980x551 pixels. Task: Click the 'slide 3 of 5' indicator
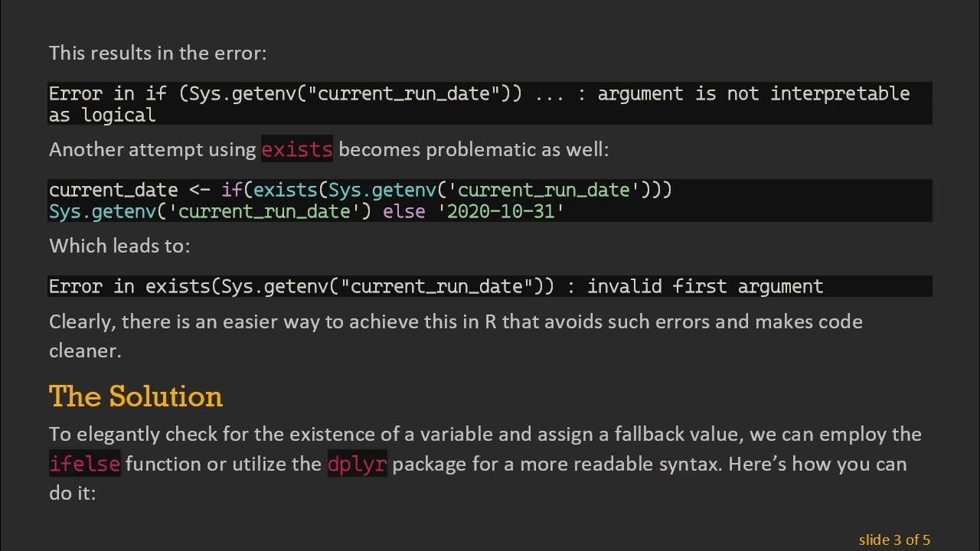pos(894,540)
